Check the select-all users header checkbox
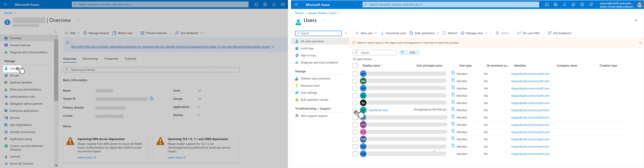 click(x=355, y=66)
